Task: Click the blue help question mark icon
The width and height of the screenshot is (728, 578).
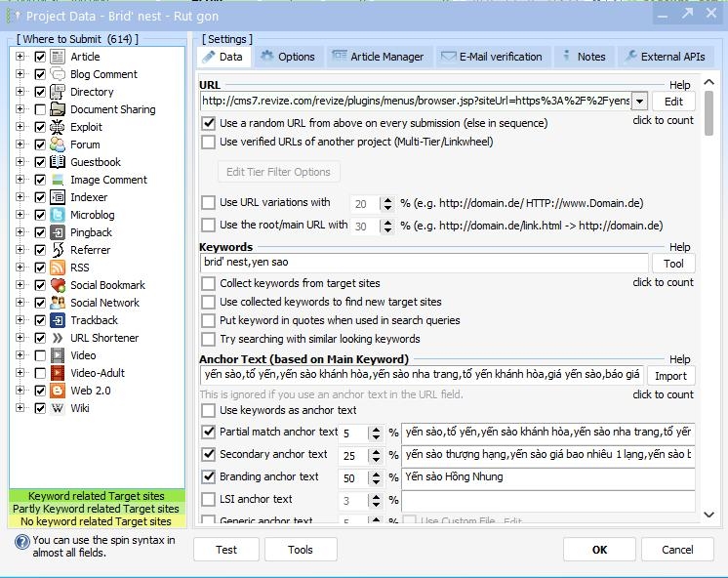Action: (x=21, y=542)
